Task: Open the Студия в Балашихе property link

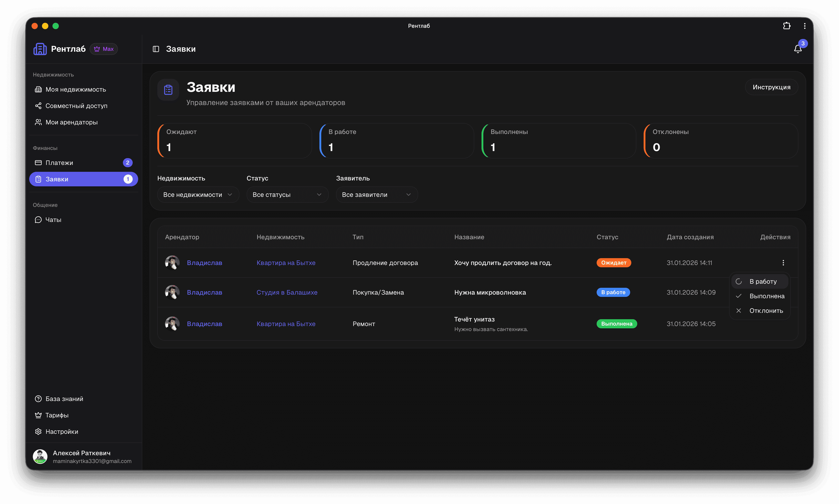Action: pos(287,292)
